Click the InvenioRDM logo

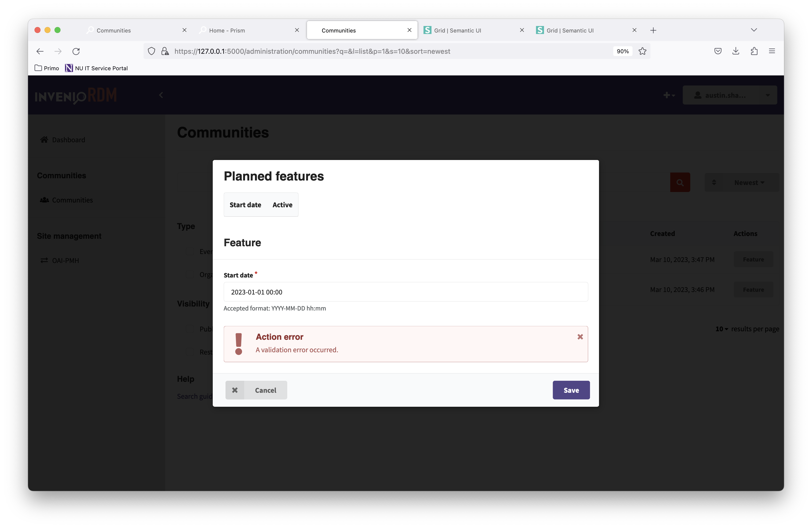pos(75,96)
